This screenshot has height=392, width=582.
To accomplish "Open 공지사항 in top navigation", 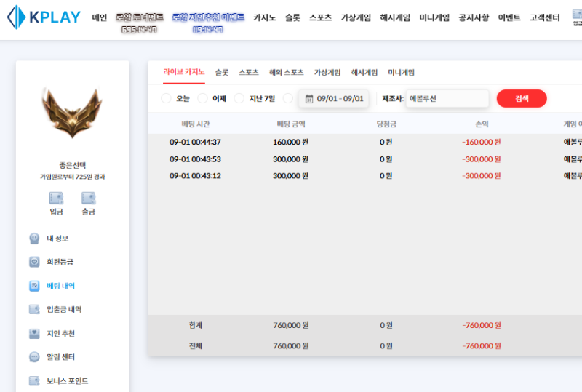I will click(x=474, y=17).
